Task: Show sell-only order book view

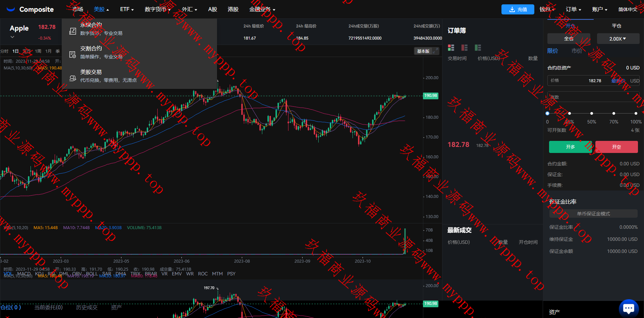Action: click(465, 48)
